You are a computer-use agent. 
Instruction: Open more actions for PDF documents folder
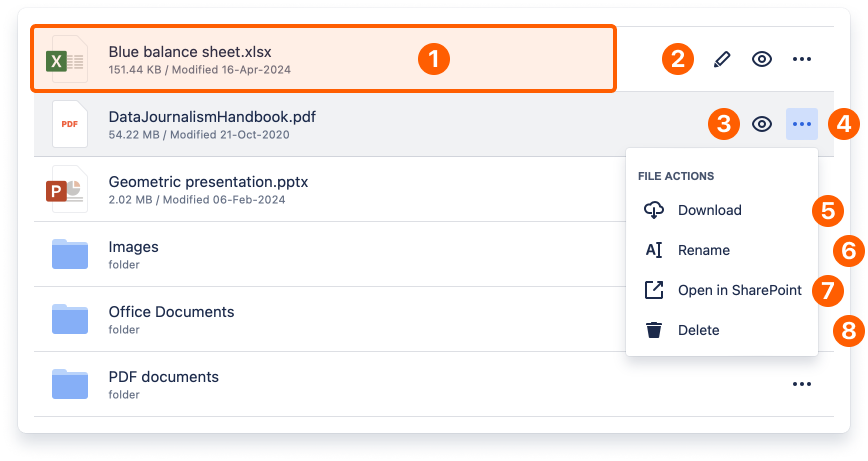[801, 384]
